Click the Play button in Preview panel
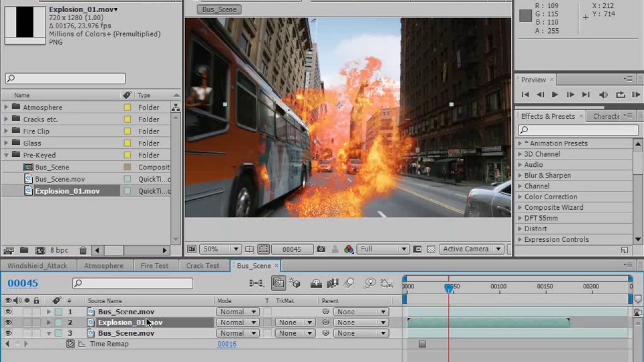 coord(555,95)
